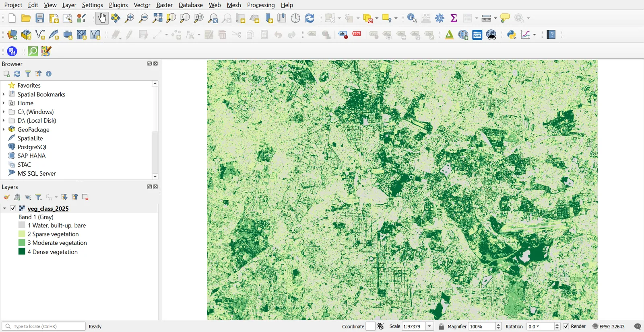This screenshot has width=644, height=332.
Task: Expand the Spatial Bookmarks node
Action: 4,94
